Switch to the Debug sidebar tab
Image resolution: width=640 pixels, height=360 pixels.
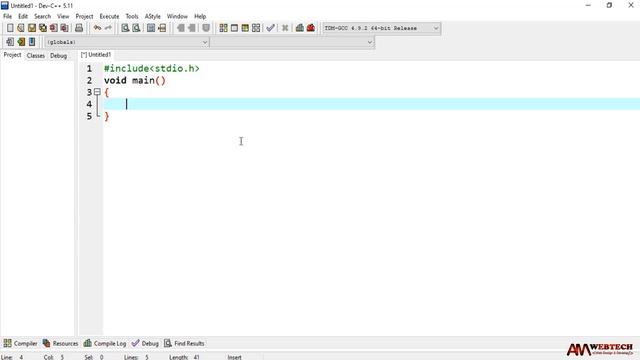pos(58,56)
